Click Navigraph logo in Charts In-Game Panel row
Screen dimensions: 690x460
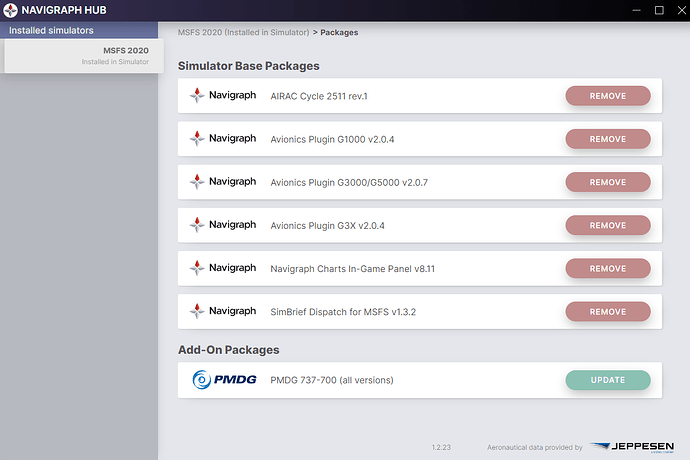click(x=223, y=268)
